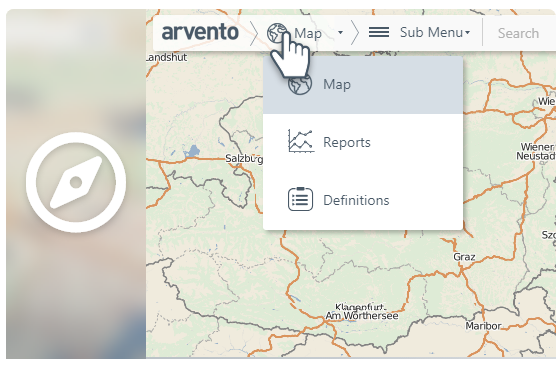Viewport: 556px width, 368px height.
Task: Select Reports from the dropdown menu
Action: click(x=363, y=143)
